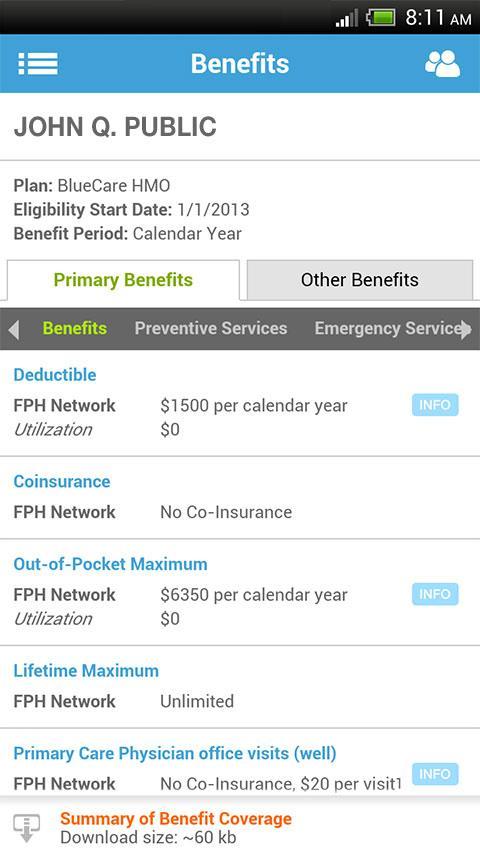Open the Preventive Services category
The image size is (480, 853).
211,329
